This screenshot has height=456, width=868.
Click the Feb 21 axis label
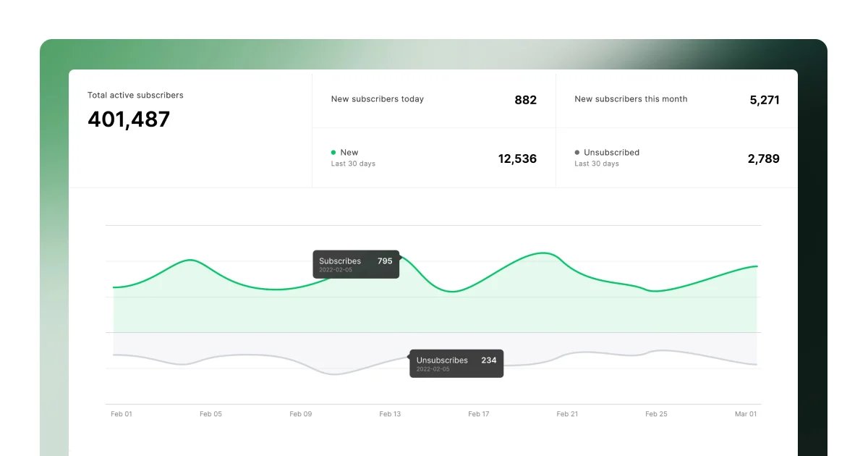click(x=567, y=414)
